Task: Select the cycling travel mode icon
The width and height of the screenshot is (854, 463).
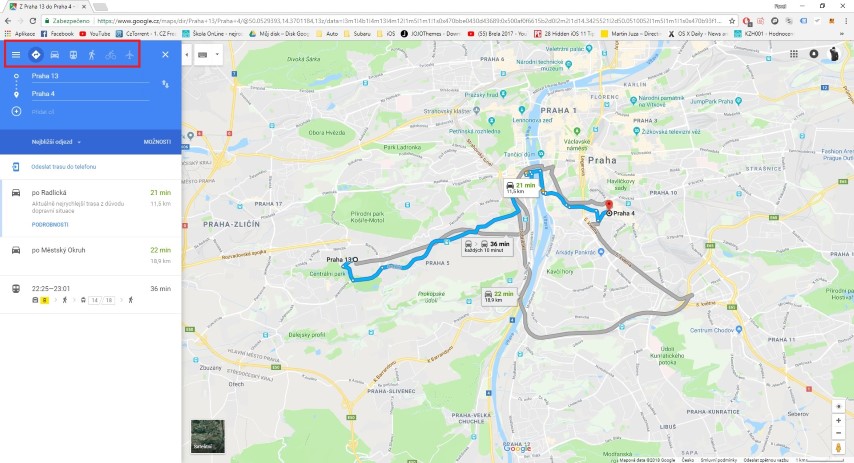Action: coord(111,54)
